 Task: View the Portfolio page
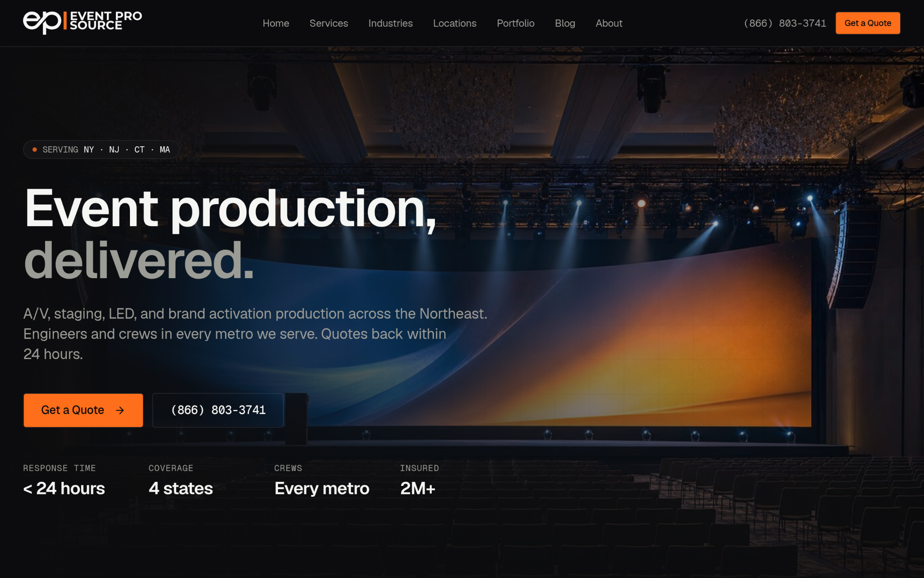pyautogui.click(x=515, y=23)
